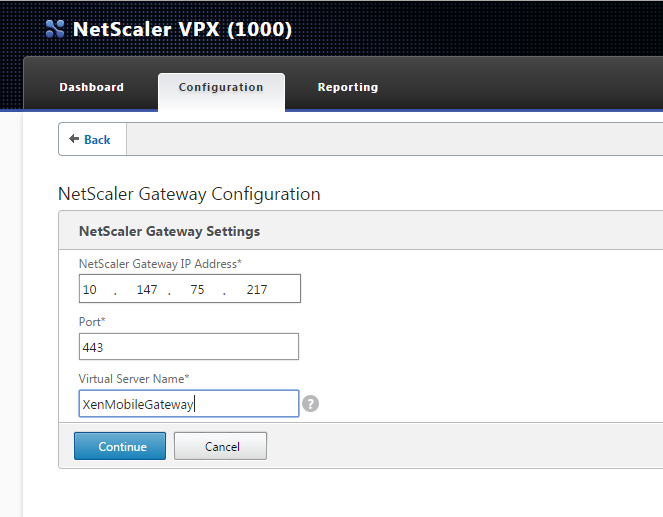
Task: Click the NetScaler Gateway Settings section header
Action: (x=169, y=231)
